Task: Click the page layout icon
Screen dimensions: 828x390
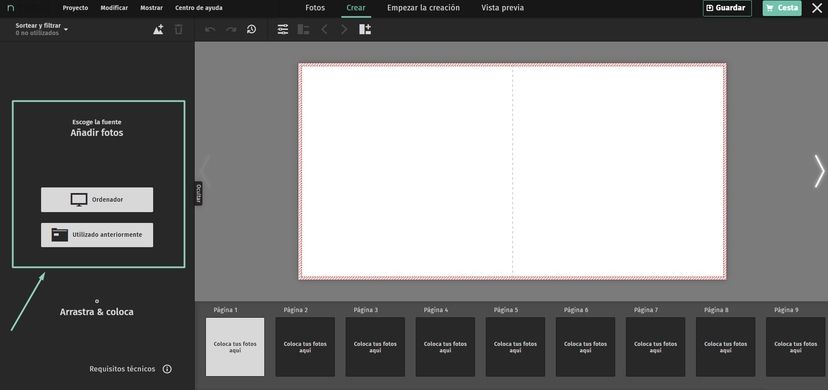Action: click(x=303, y=30)
